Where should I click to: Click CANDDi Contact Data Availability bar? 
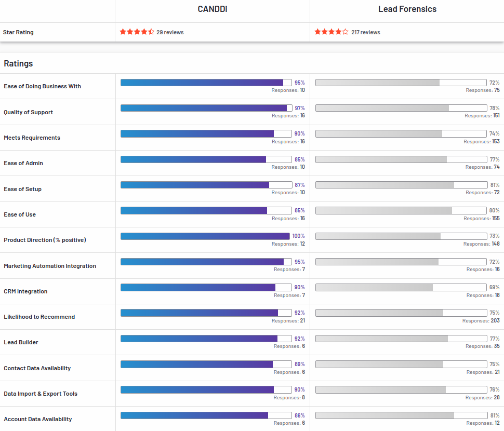[x=206, y=364]
